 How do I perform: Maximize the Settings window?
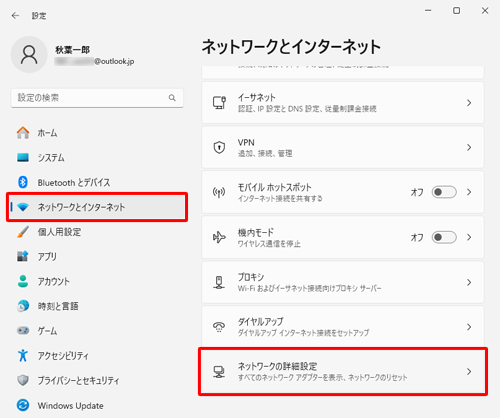457,11
